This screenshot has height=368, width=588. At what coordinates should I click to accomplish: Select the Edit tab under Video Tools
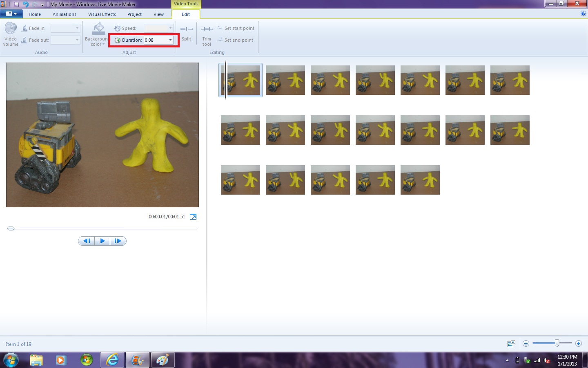click(186, 14)
